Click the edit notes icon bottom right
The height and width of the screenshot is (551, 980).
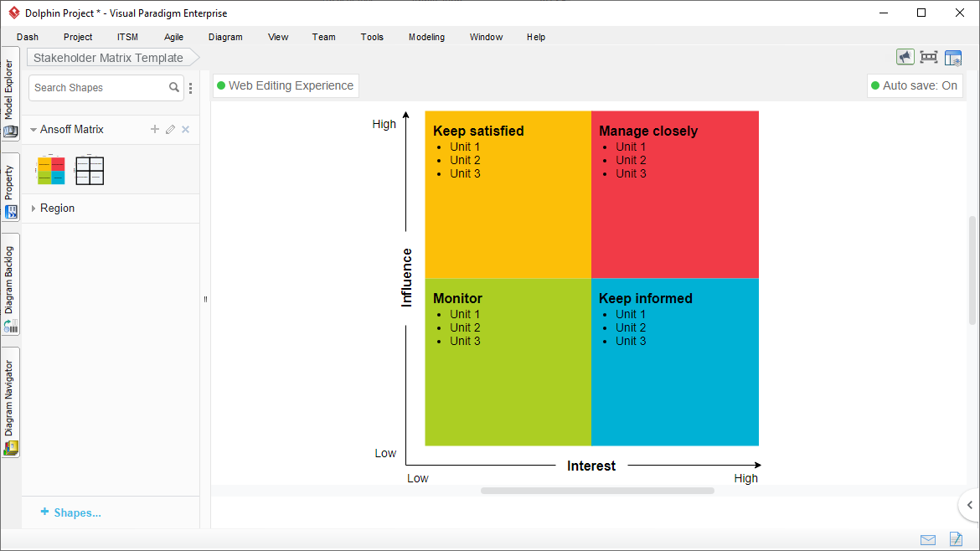coord(956,540)
